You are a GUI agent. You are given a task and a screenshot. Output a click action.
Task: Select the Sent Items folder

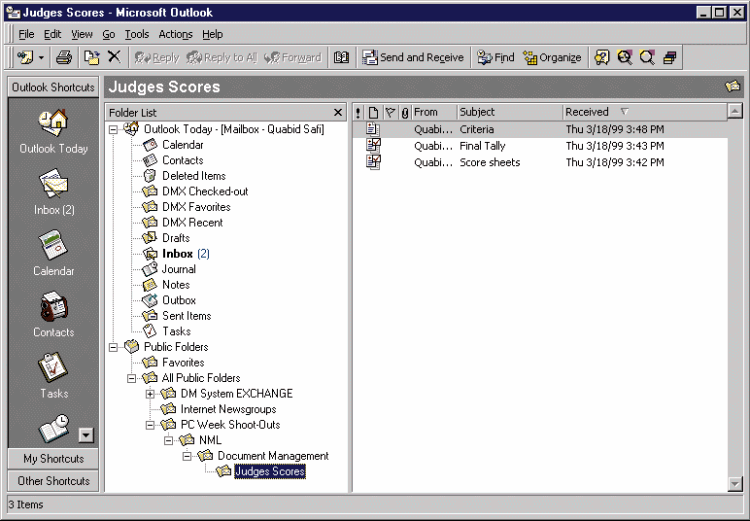[x=187, y=316]
